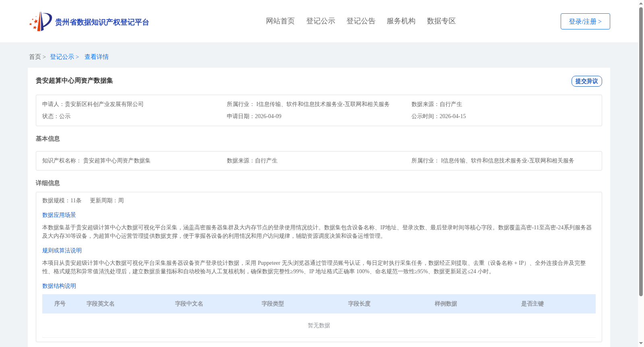This screenshot has width=644, height=347.
Task: Click 数据来源：自行产生 in top info box
Action: 437,104
